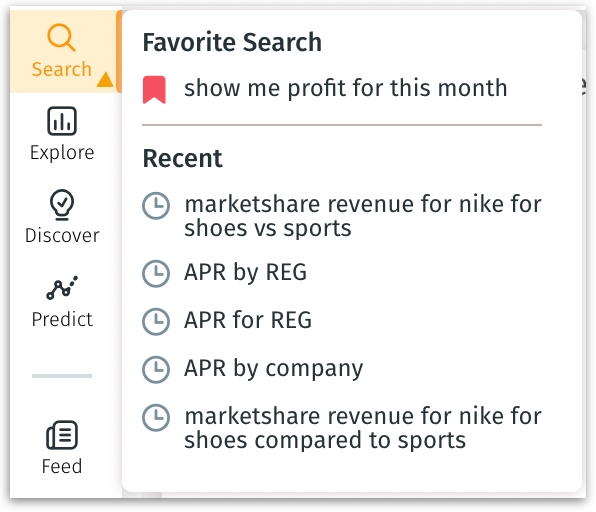596x512 pixels.
Task: Click the Search magnifier icon
Action: (x=61, y=37)
